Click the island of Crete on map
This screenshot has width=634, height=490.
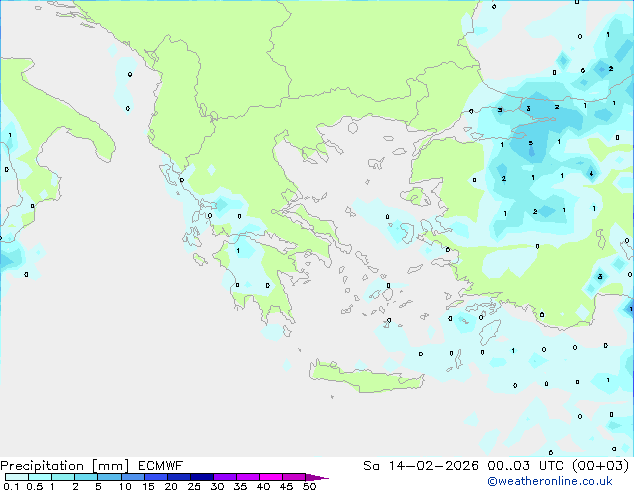point(366,378)
